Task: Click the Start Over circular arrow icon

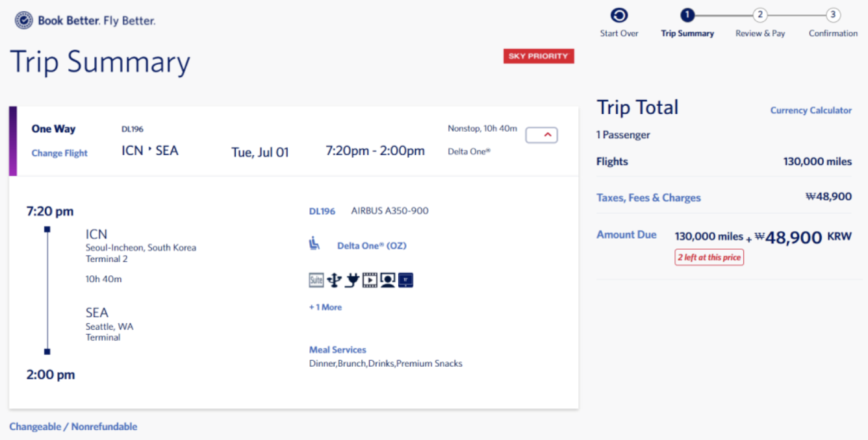Action: tap(619, 16)
